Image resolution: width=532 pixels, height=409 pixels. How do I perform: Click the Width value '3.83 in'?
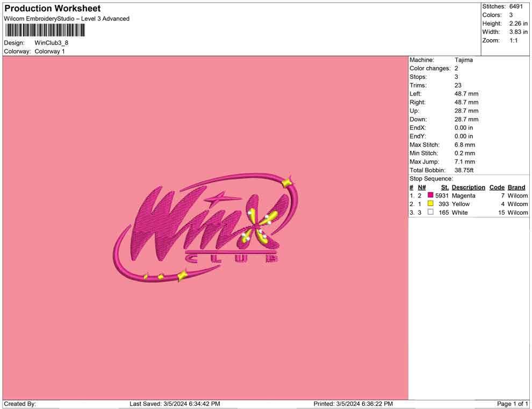click(519, 32)
